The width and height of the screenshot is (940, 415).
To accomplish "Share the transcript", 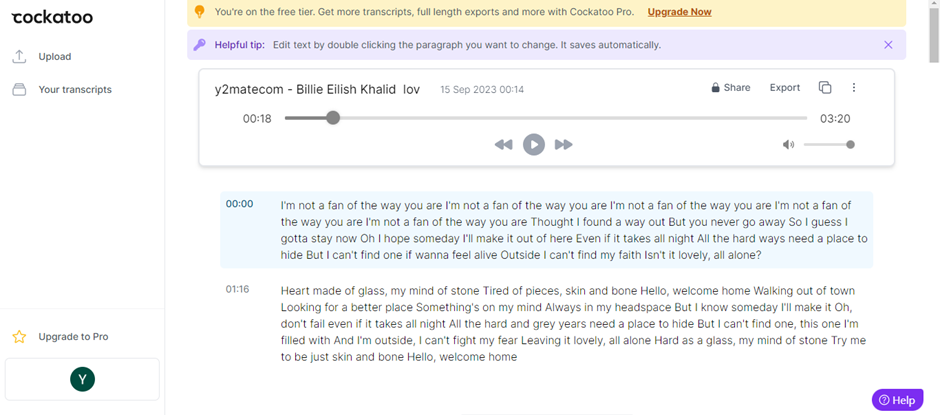I will [731, 88].
